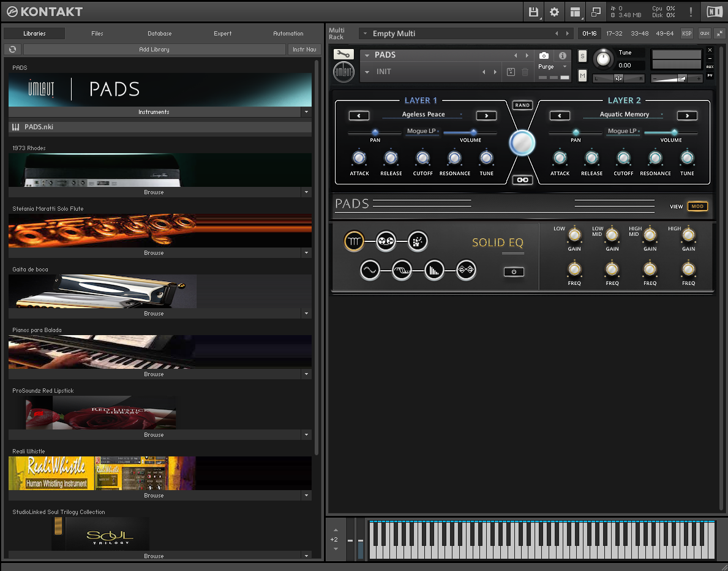728x571 pixels.
Task: Select the overlapping waves chorus effect icon
Action: 402,270
